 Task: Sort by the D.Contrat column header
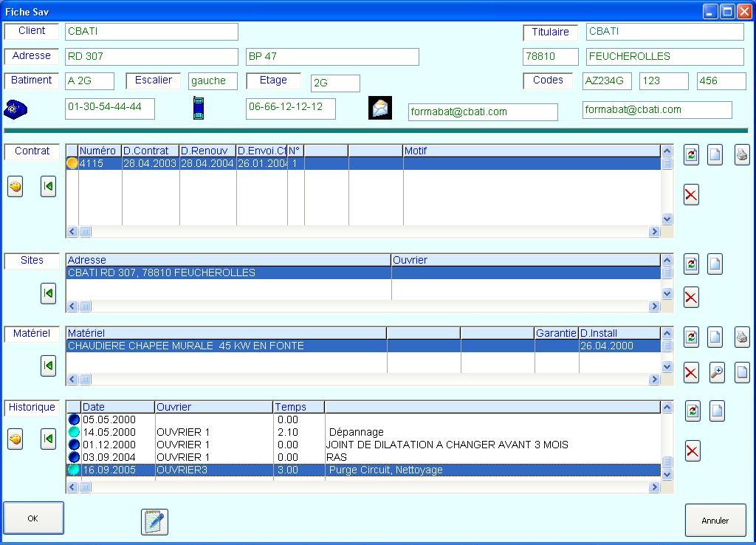150,151
